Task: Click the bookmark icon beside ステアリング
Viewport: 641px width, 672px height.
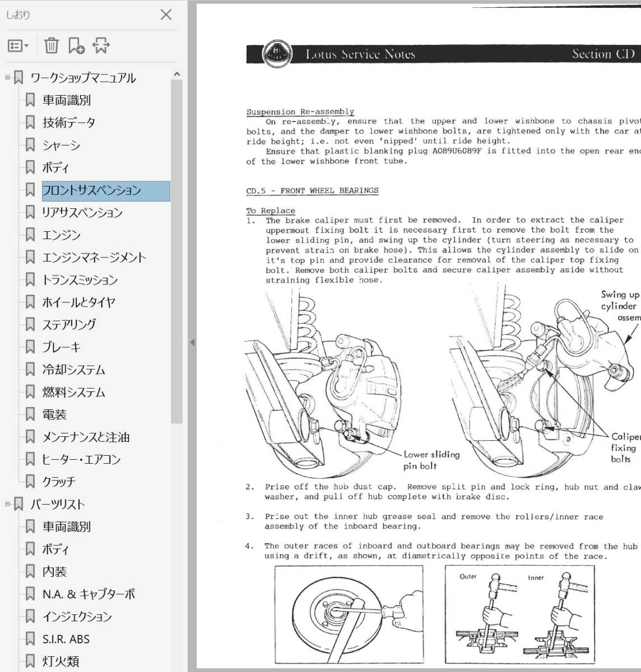Action: (30, 324)
